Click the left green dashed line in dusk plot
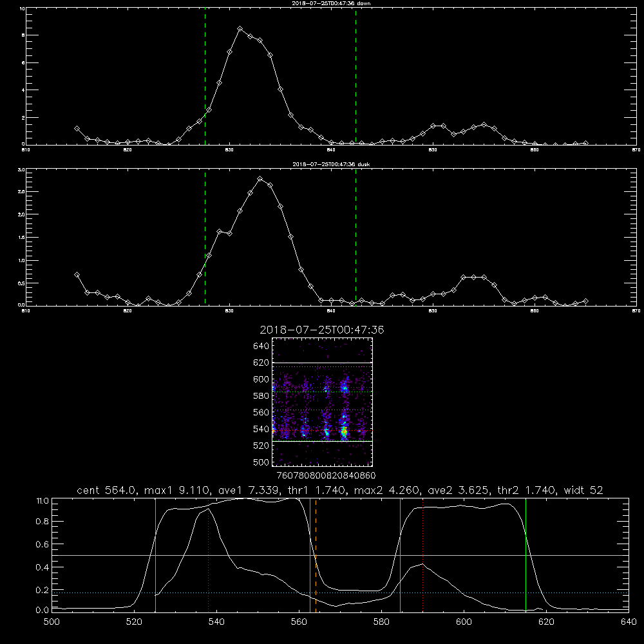 (x=205, y=237)
